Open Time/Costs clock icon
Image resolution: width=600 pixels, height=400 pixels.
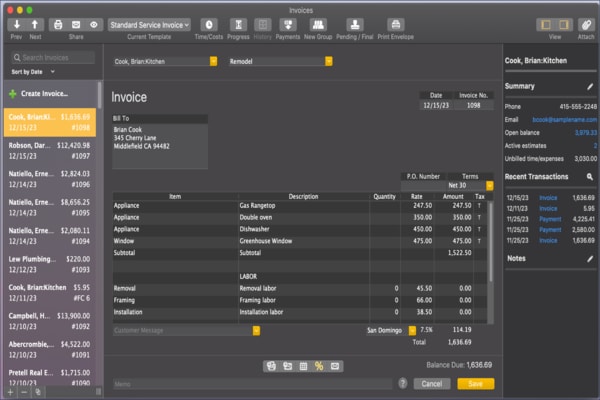click(209, 25)
